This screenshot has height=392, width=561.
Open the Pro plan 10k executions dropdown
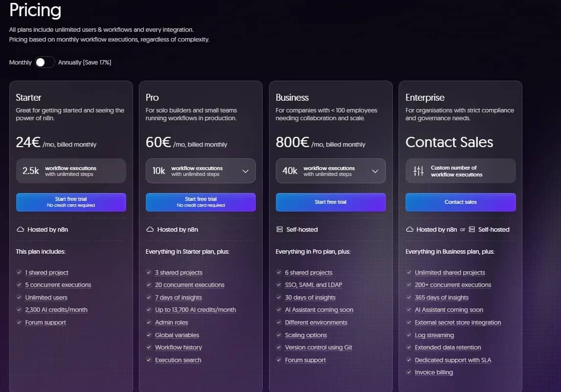pyautogui.click(x=201, y=171)
